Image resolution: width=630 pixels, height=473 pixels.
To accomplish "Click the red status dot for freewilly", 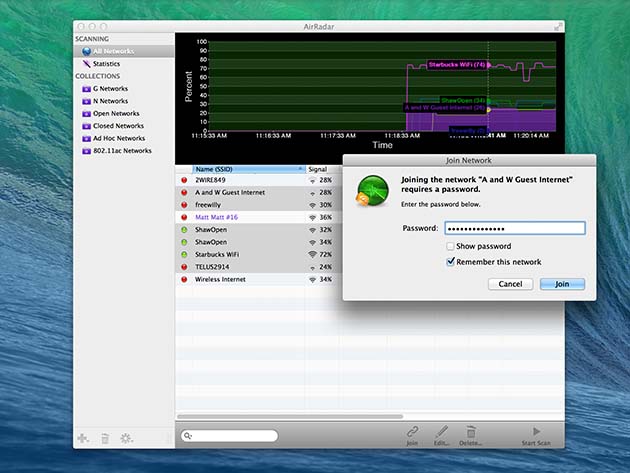I will coord(184,205).
